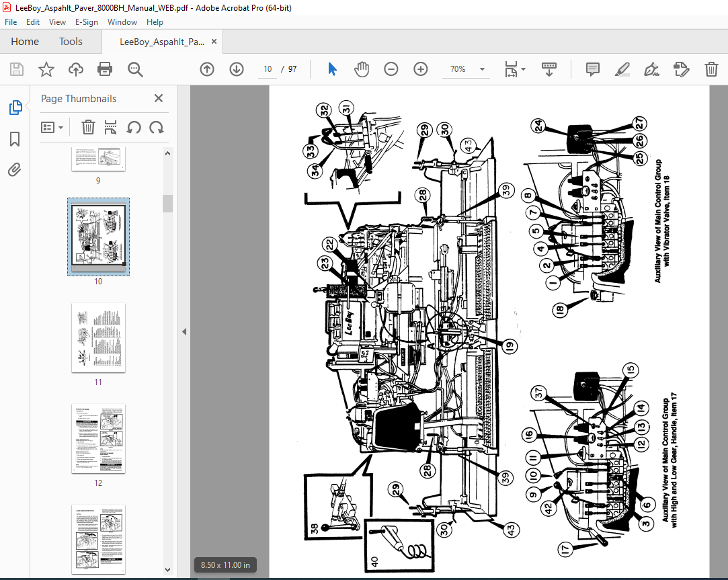The width and height of the screenshot is (728, 580).
Task: Zoom out with minus button
Action: [391, 69]
